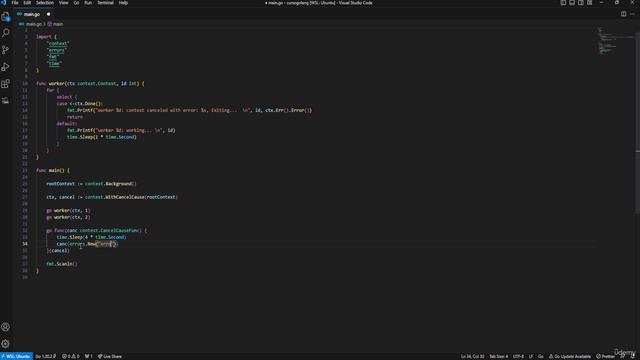Open the Go menu
The image size is (640, 360).
(76, 2)
